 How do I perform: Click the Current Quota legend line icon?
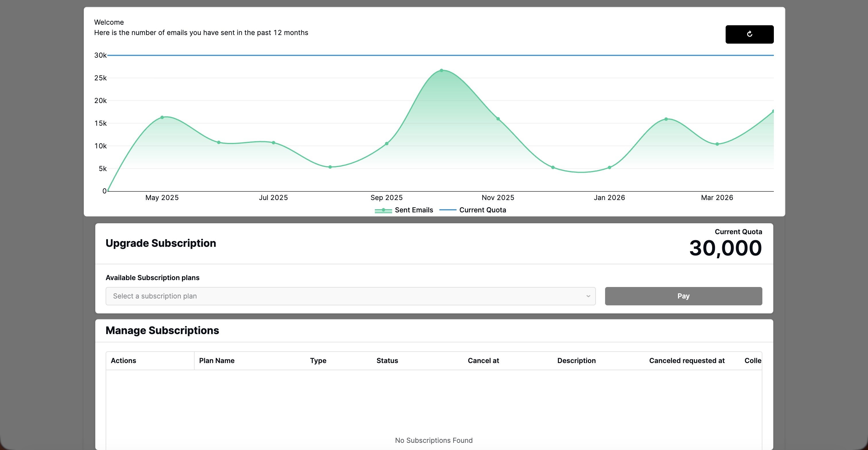447,210
